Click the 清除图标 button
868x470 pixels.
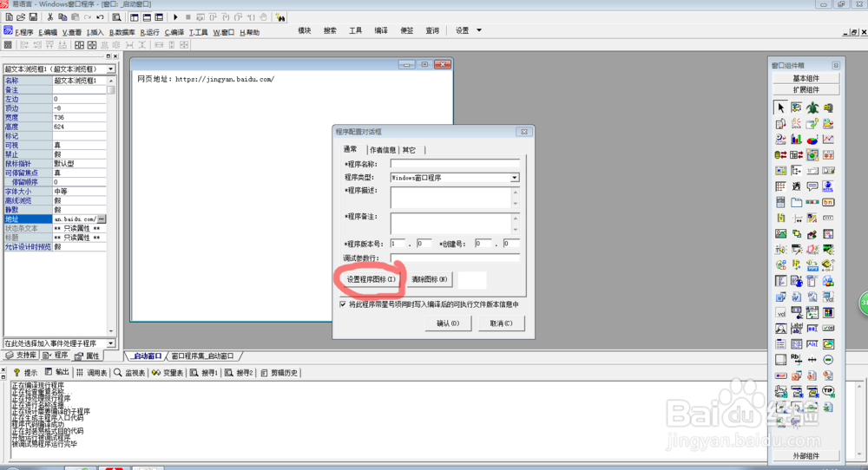tap(430, 279)
